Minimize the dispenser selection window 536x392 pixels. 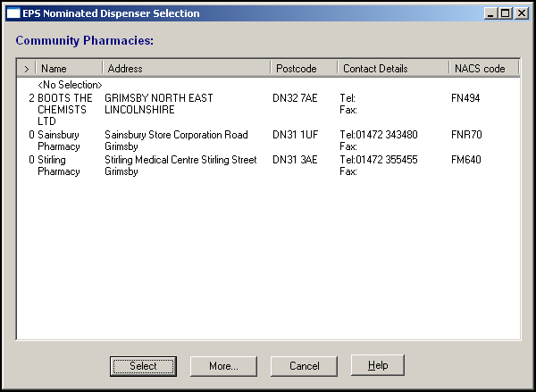(x=492, y=13)
